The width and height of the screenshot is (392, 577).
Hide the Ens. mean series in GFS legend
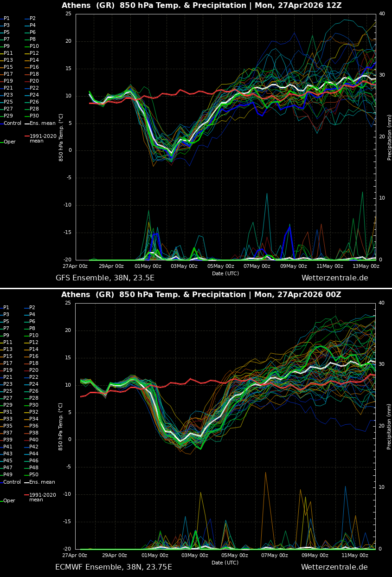(42, 123)
